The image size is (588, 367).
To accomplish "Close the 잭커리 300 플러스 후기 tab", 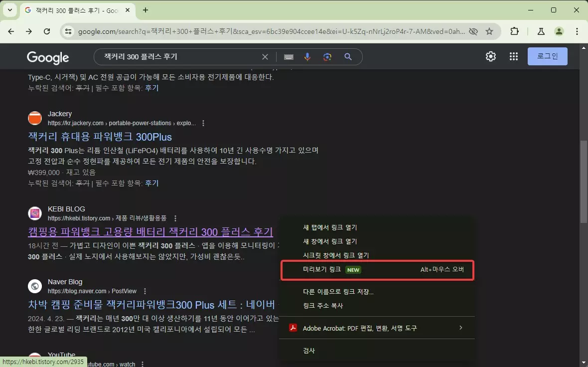I will [128, 10].
